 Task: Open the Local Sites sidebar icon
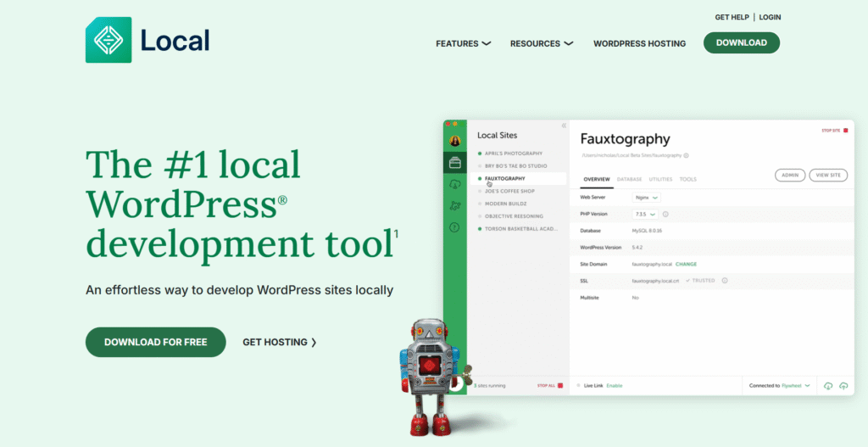[x=455, y=163]
